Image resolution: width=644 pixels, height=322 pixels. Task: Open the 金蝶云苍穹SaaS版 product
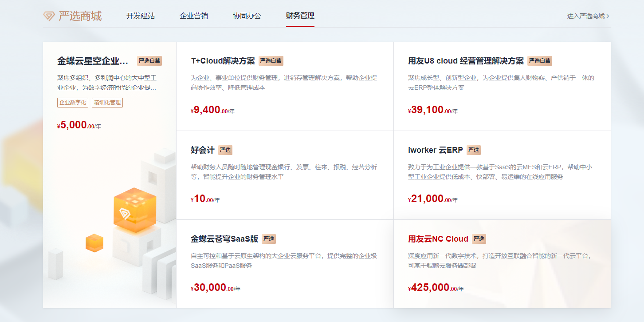(x=224, y=239)
